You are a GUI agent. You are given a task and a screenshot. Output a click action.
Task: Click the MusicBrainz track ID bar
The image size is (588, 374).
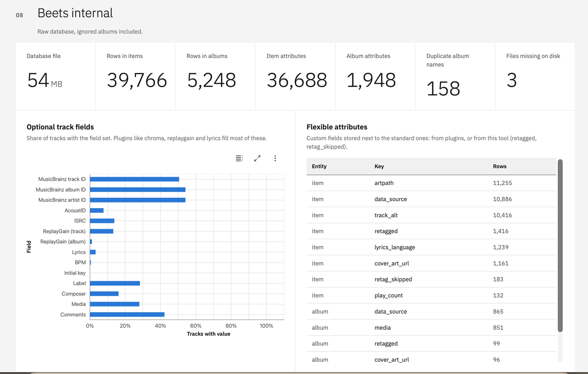134,179
